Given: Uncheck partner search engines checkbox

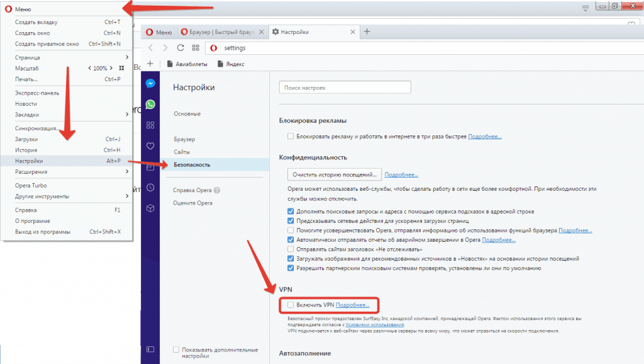Looking at the screenshot, I should (291, 268).
